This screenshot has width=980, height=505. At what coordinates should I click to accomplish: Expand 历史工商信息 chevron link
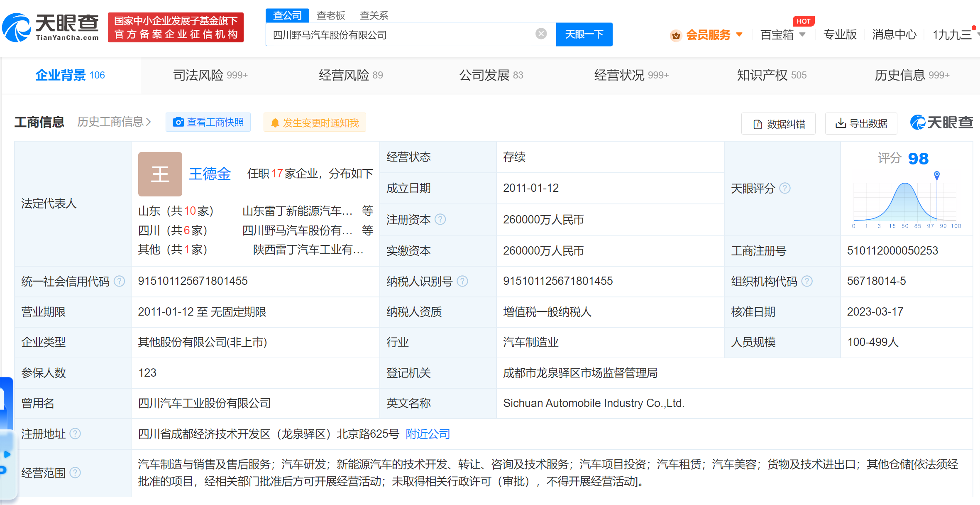coord(114,122)
